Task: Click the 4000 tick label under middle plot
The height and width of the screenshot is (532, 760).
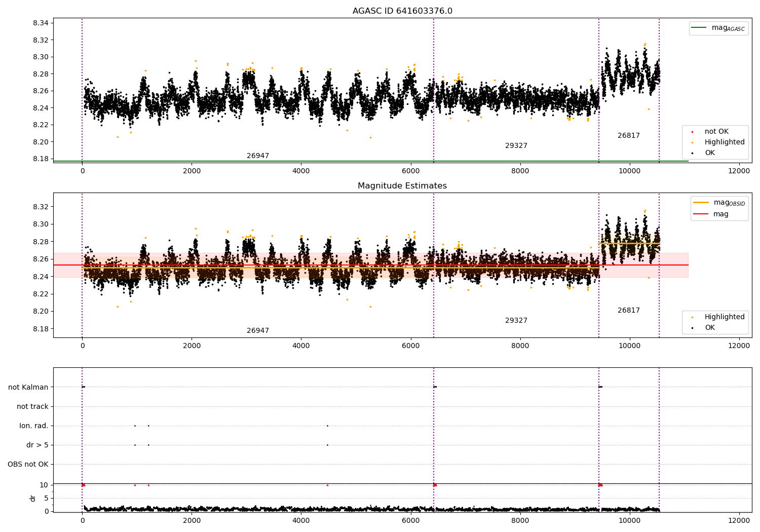Action: pos(301,346)
